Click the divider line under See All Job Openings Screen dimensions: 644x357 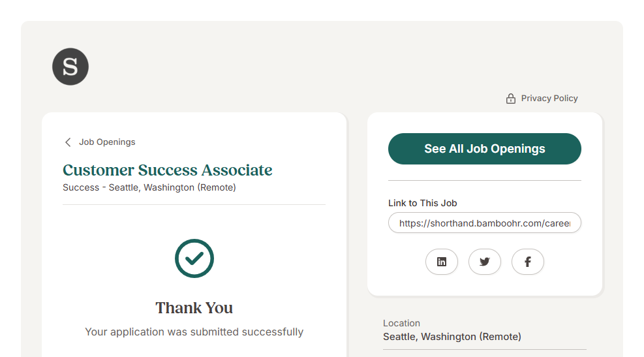pos(484,180)
